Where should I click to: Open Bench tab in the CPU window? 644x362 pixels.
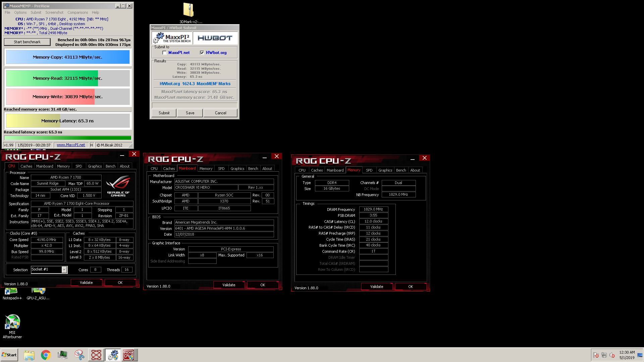[x=110, y=166]
